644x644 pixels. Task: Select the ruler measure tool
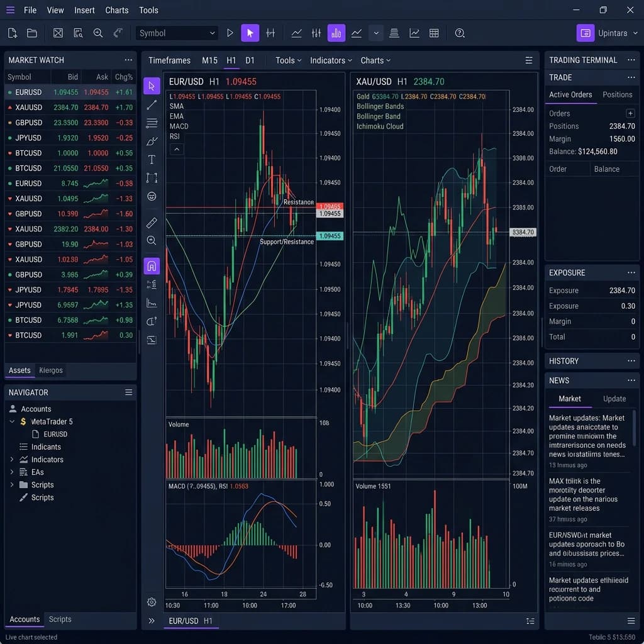152,223
